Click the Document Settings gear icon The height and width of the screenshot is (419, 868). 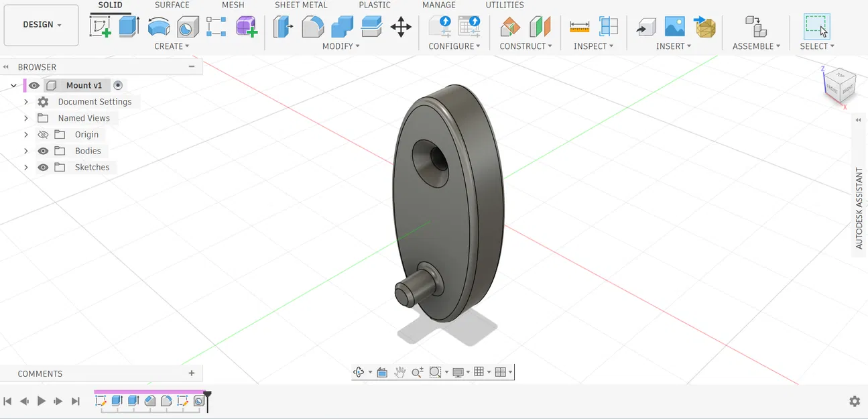[43, 102]
